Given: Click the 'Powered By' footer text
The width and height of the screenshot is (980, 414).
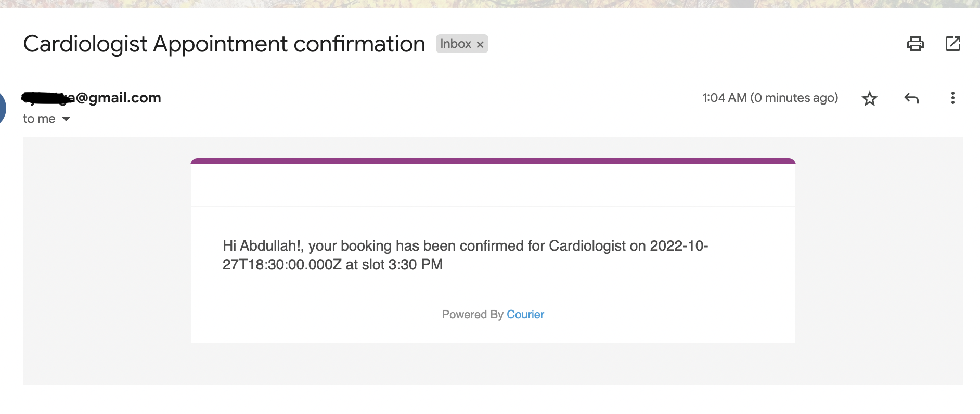Looking at the screenshot, I should (x=472, y=315).
